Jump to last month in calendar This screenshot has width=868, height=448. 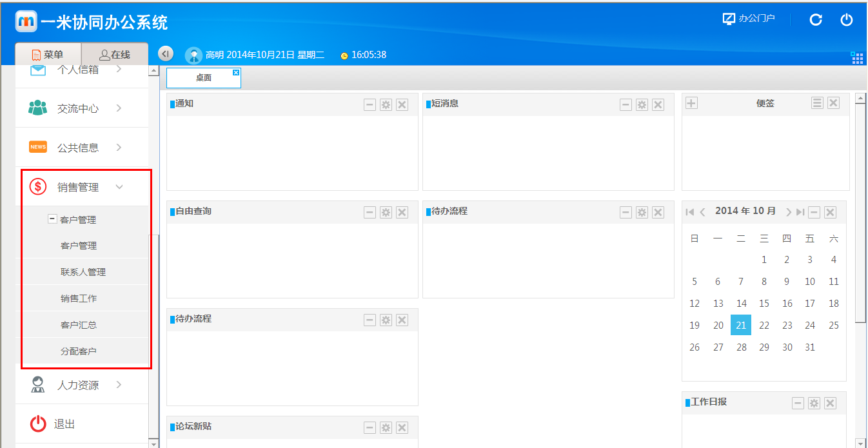800,212
